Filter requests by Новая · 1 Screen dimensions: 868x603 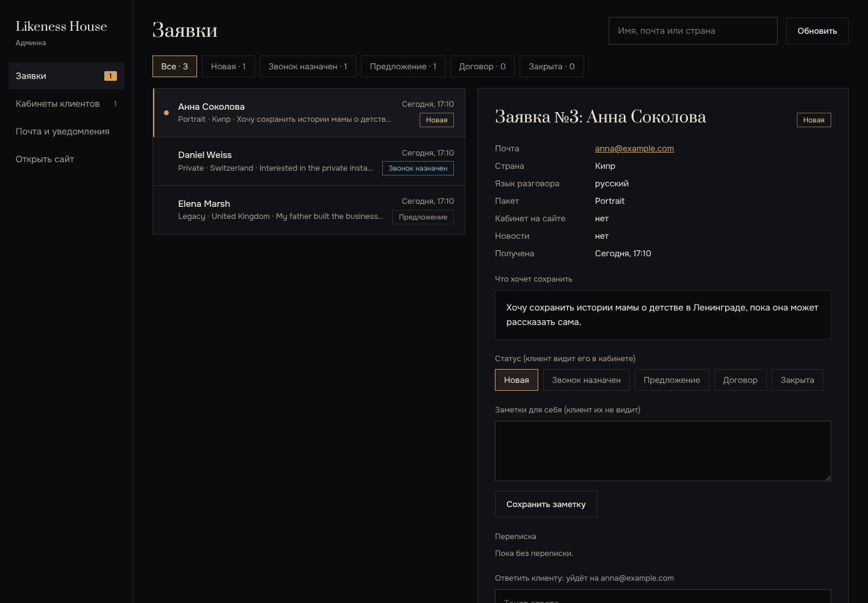(228, 66)
